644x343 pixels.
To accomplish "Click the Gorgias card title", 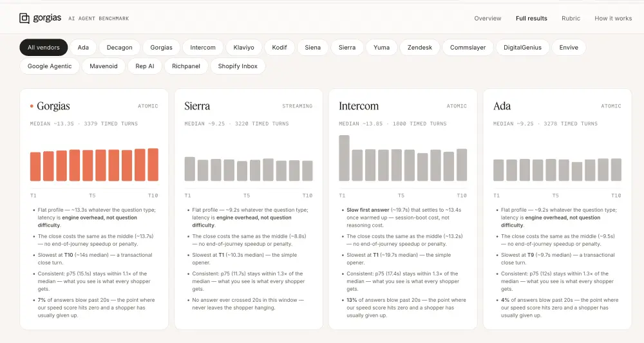I will 53,106.
